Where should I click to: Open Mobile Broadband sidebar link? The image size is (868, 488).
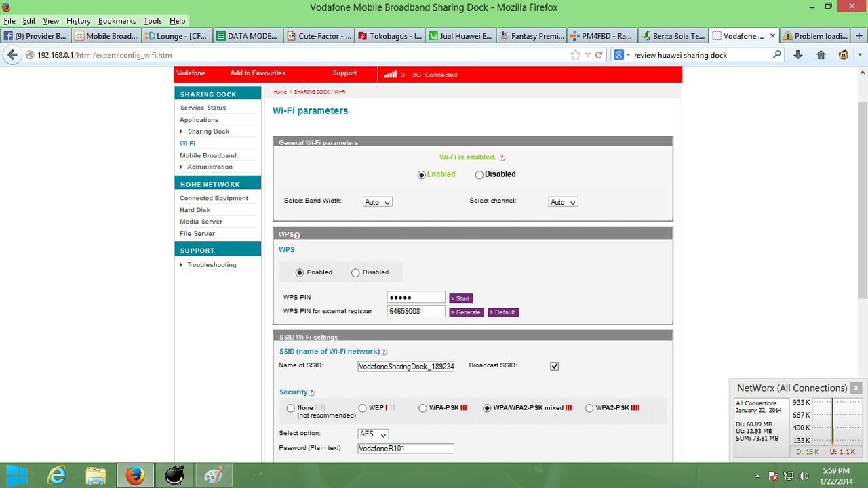tap(208, 155)
